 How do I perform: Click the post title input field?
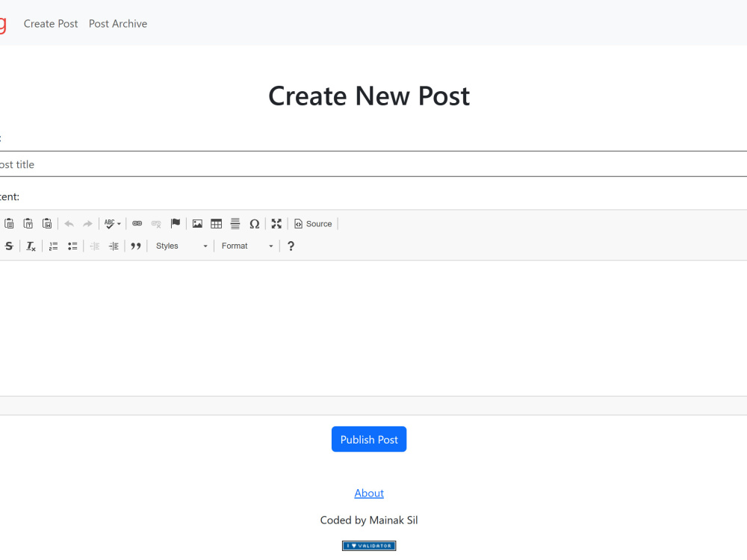tap(373, 164)
